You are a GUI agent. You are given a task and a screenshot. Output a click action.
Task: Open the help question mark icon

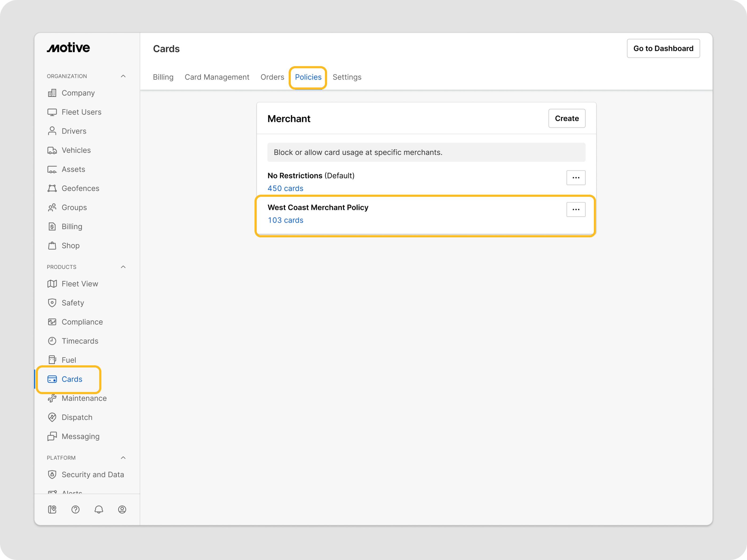pyautogui.click(x=75, y=509)
